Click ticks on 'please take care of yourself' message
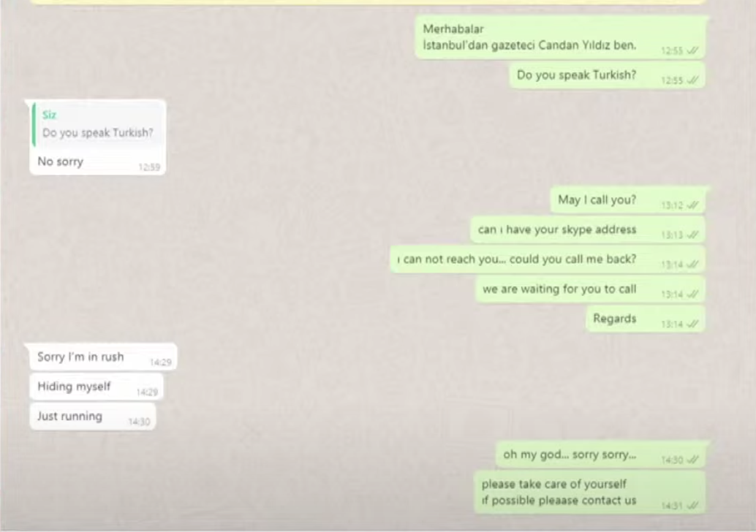 tap(692, 506)
